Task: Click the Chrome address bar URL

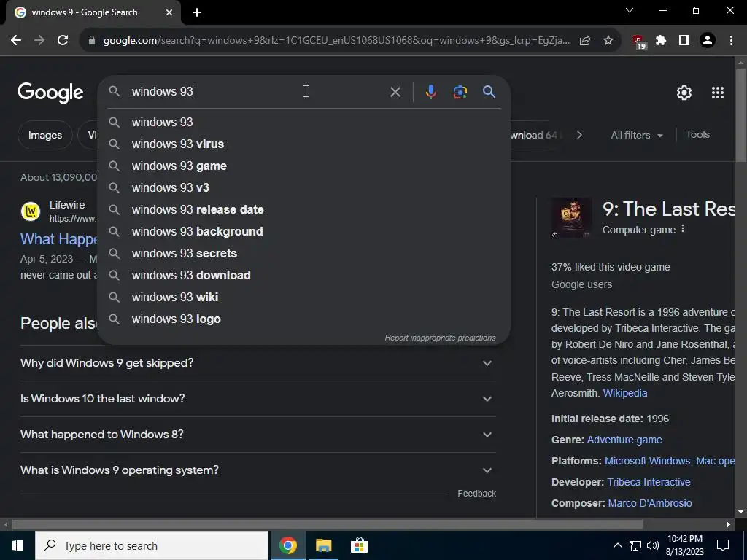Action: coord(336,41)
